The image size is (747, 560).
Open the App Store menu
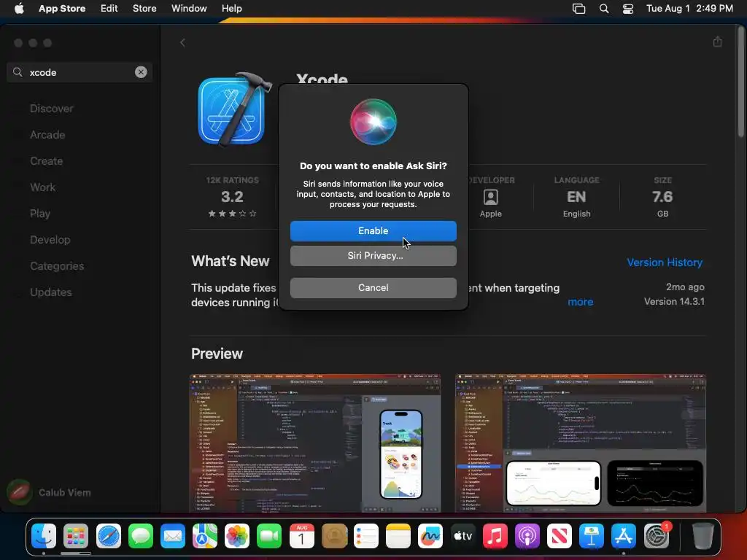click(62, 9)
